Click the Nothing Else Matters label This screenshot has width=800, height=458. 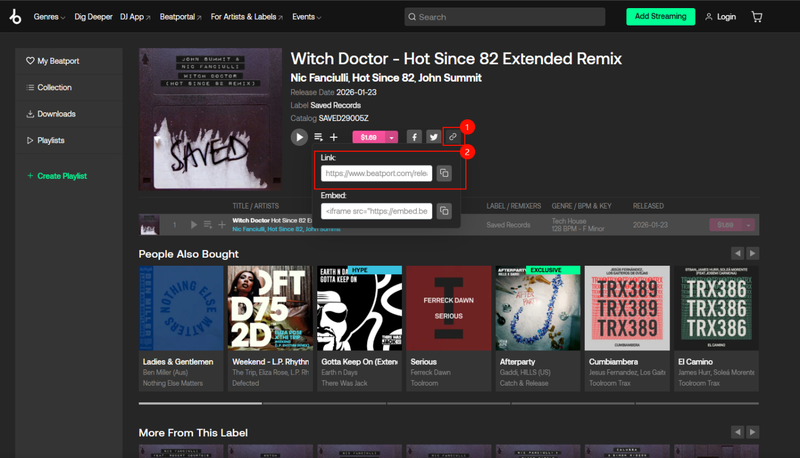click(x=173, y=384)
